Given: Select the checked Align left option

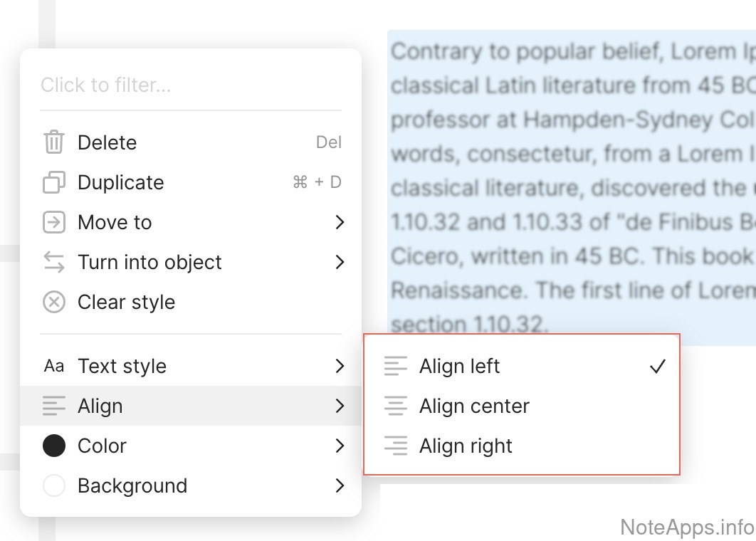Looking at the screenshot, I should [x=460, y=367].
